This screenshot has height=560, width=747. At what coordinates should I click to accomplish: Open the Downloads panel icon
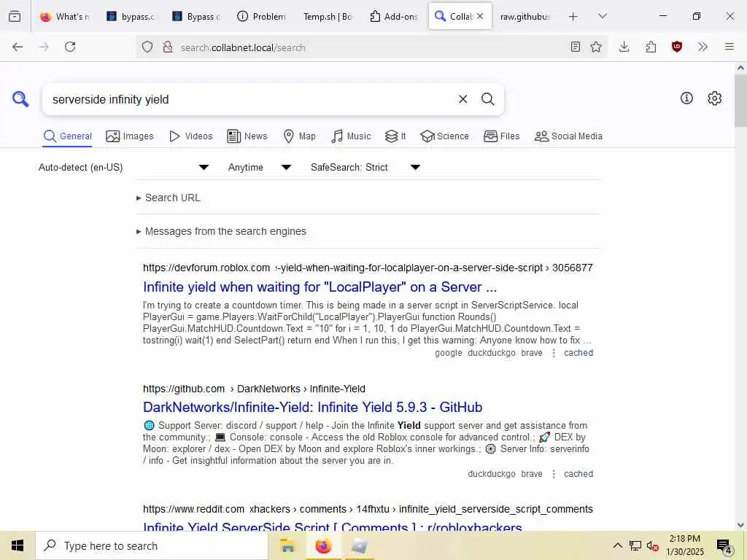pos(624,47)
